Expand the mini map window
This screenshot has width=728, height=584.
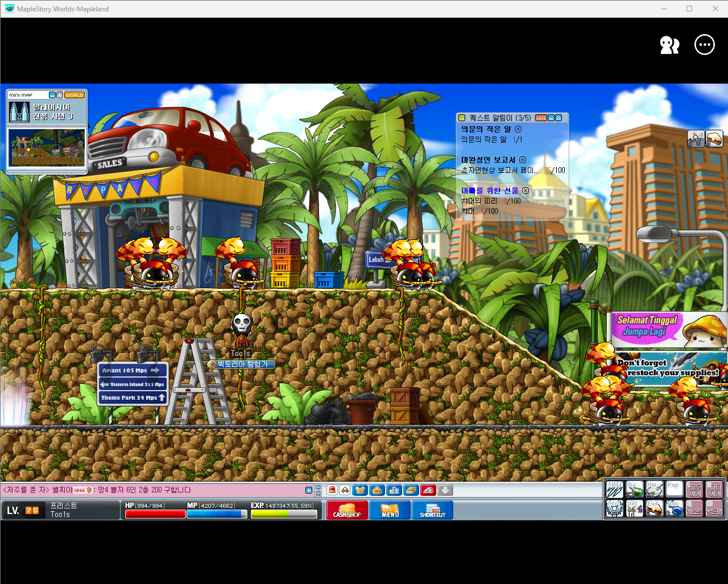(60, 95)
